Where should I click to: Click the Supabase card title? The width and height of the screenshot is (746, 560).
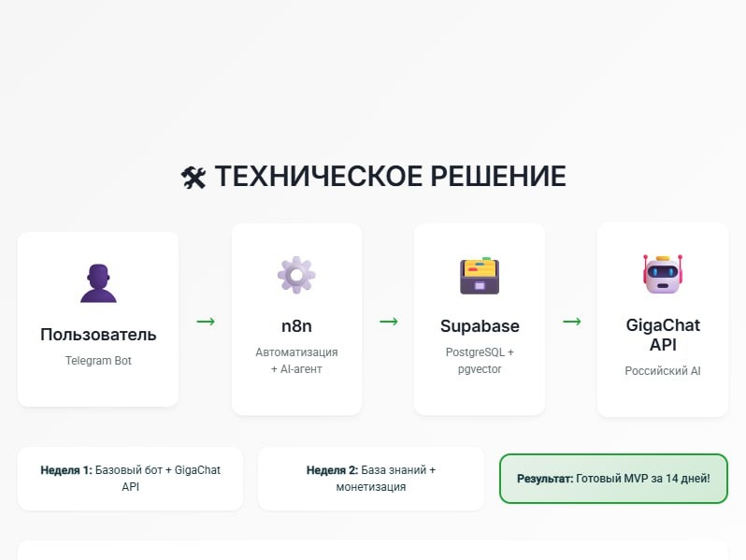pos(480,326)
